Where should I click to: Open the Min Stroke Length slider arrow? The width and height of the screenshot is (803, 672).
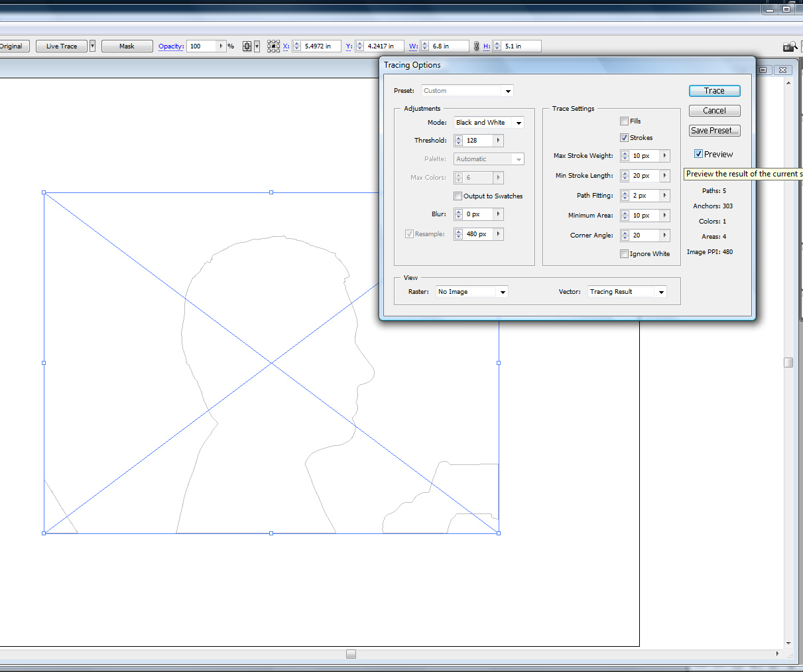665,176
